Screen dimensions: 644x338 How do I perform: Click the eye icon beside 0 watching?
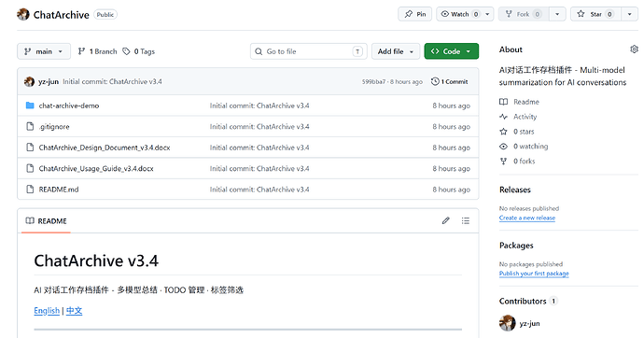(503, 147)
